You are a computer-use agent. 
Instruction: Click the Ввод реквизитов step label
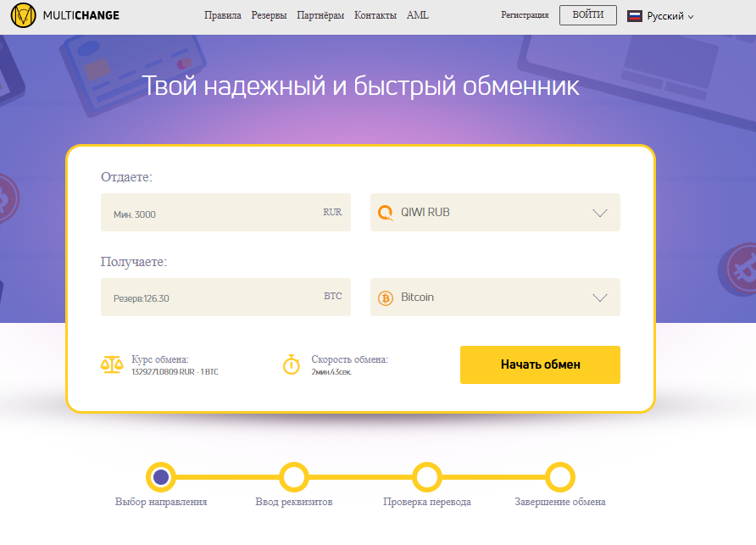[x=294, y=502]
